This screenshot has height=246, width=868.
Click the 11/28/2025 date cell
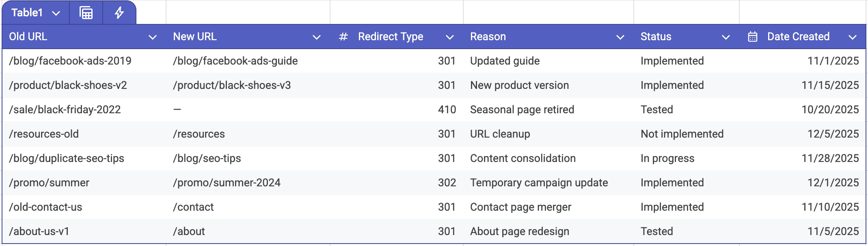coord(830,158)
